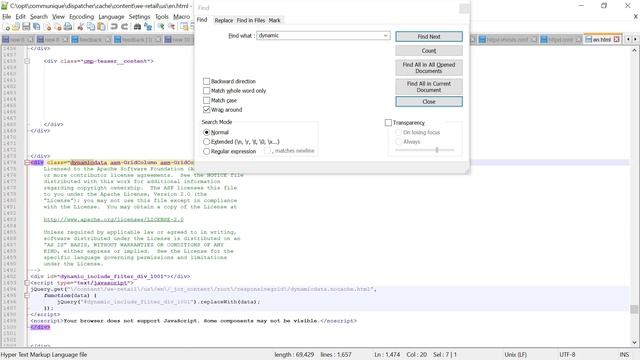Image resolution: width=640 pixels, height=360 pixels.
Task: Open the Find what history dropdown arrow
Action: [x=385, y=36]
